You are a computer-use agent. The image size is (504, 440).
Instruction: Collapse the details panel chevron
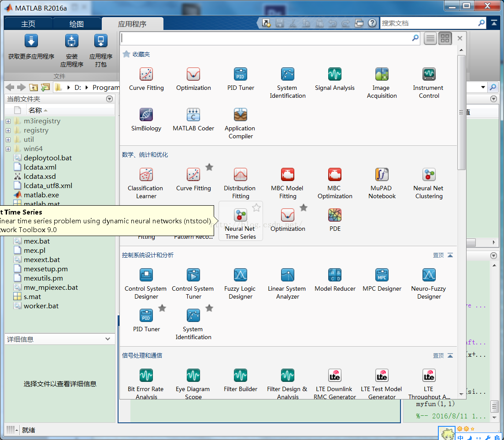pyautogui.click(x=107, y=339)
